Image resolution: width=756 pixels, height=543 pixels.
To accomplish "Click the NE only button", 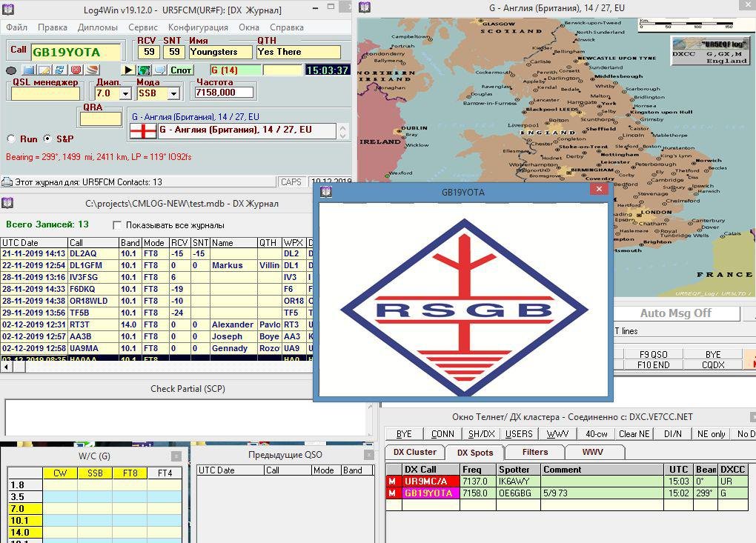I will tap(712, 433).
